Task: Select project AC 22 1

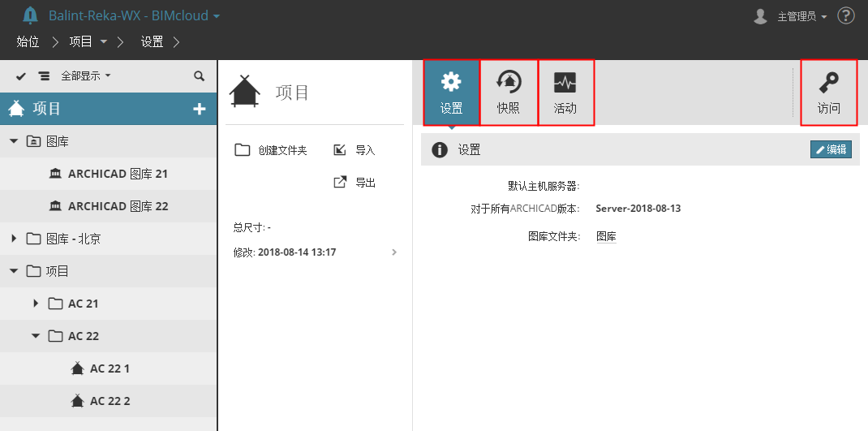Action: 109,369
